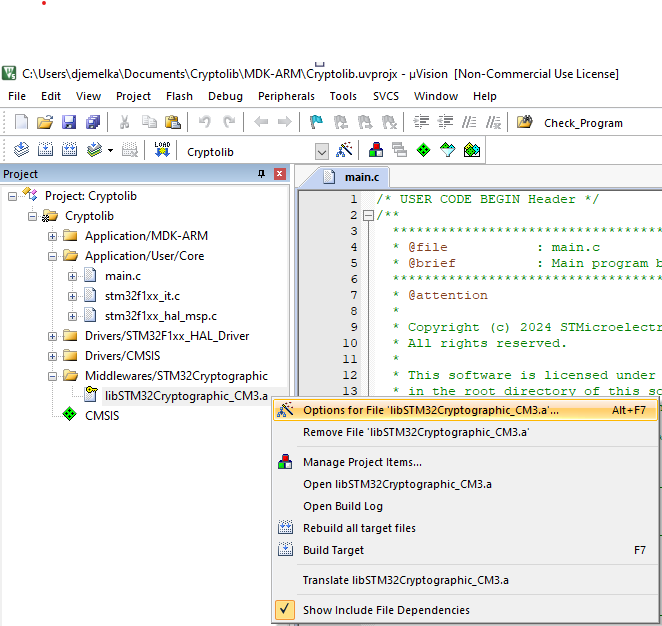
Task: Open the batch build dropdown arrow
Action: 111,150
